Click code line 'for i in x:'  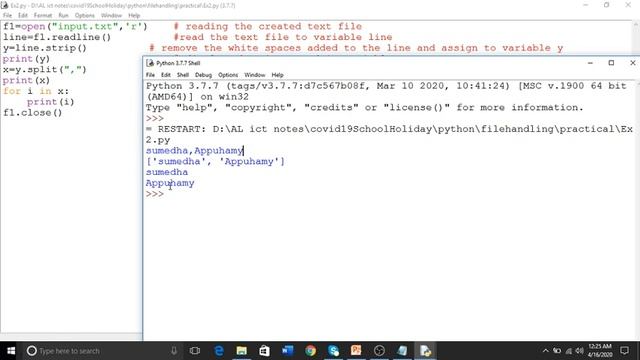pos(36,91)
